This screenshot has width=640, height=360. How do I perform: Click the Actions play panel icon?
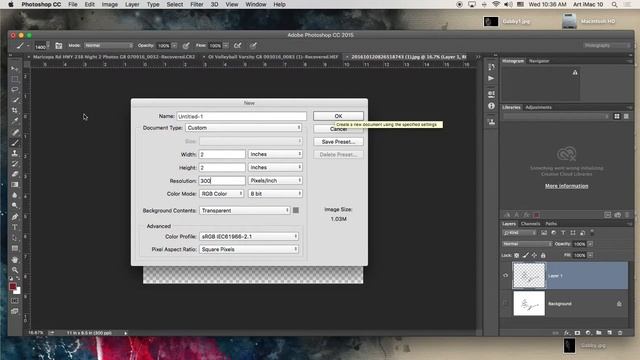(491, 78)
